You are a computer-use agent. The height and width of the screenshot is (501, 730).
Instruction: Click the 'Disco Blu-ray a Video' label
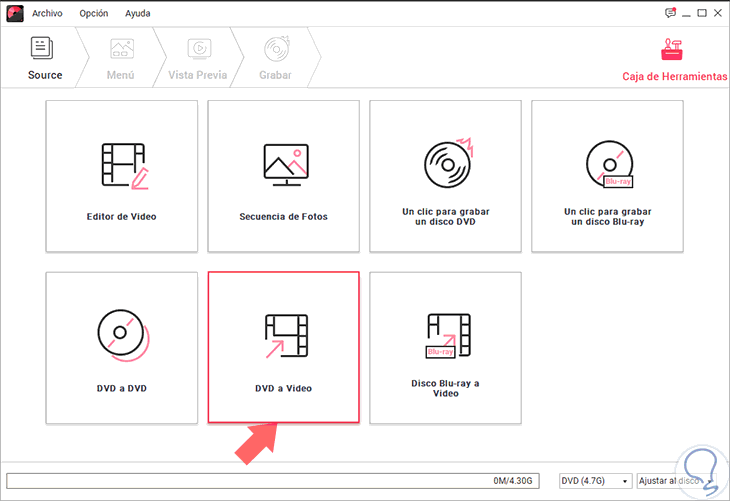[446, 388]
